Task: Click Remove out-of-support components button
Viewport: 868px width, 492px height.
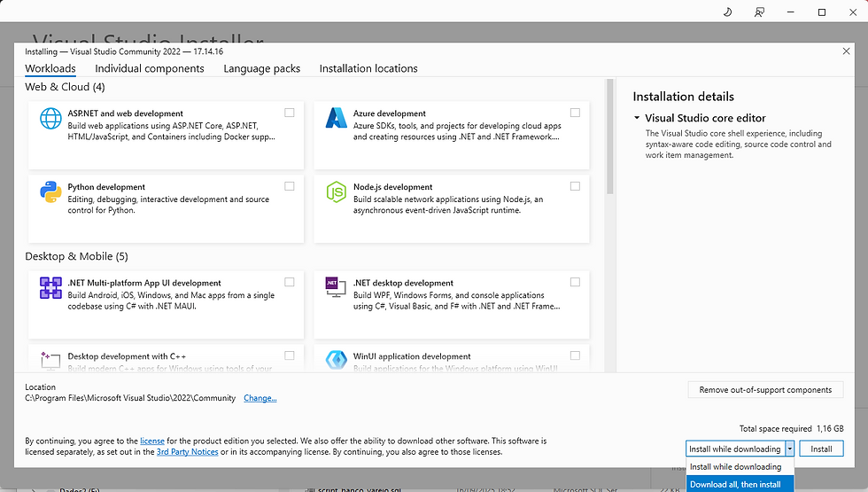Action: click(x=765, y=389)
